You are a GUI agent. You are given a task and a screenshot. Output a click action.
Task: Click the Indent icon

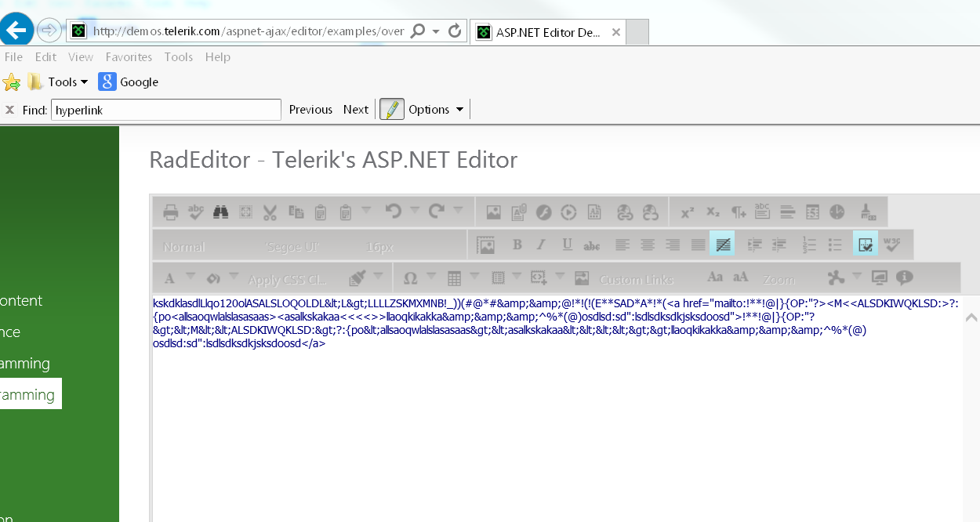pos(755,245)
